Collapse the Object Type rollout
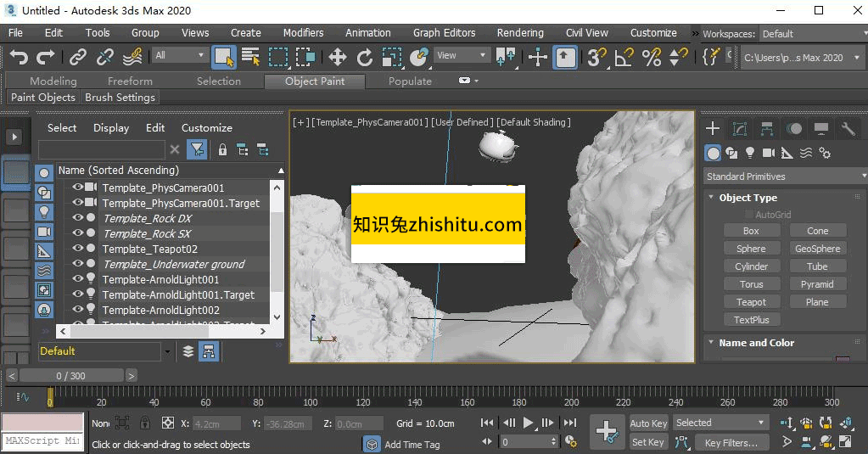868x454 pixels. pyautogui.click(x=711, y=197)
